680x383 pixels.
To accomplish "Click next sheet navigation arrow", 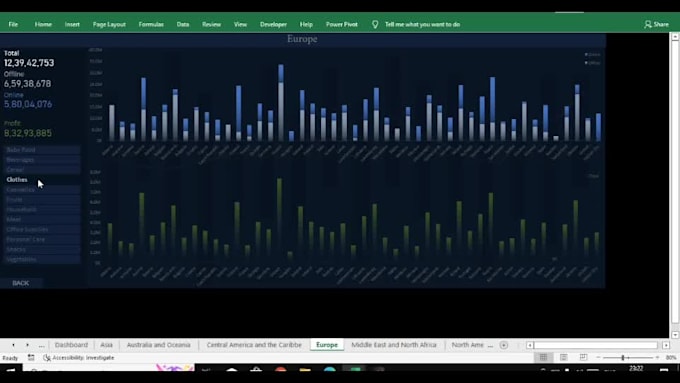I will tap(27, 345).
